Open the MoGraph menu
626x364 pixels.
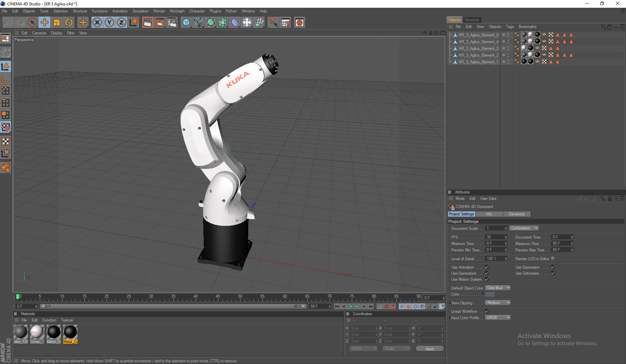click(177, 11)
